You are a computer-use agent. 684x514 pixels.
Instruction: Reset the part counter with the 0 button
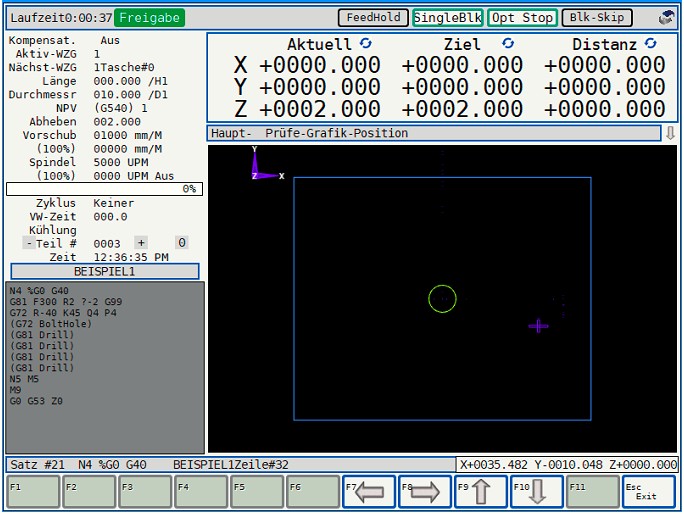point(182,243)
